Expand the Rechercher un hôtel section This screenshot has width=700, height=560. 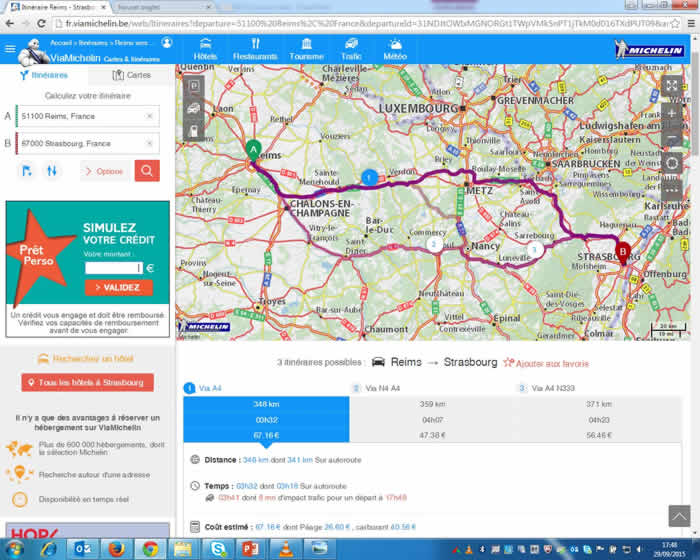[87, 358]
